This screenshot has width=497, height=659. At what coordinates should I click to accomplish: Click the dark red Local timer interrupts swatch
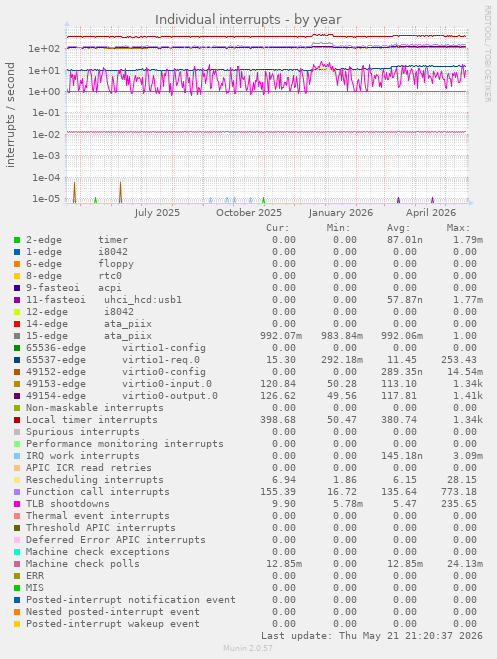click(17, 420)
